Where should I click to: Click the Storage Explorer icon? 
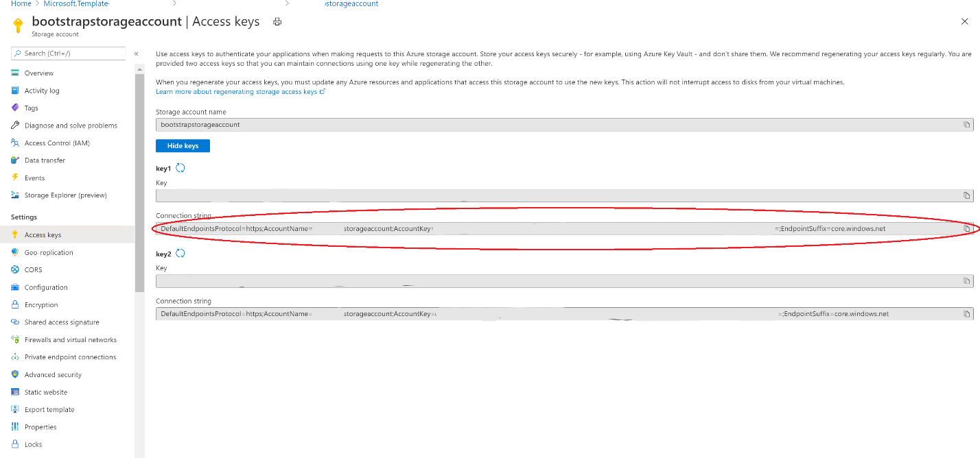[15, 195]
